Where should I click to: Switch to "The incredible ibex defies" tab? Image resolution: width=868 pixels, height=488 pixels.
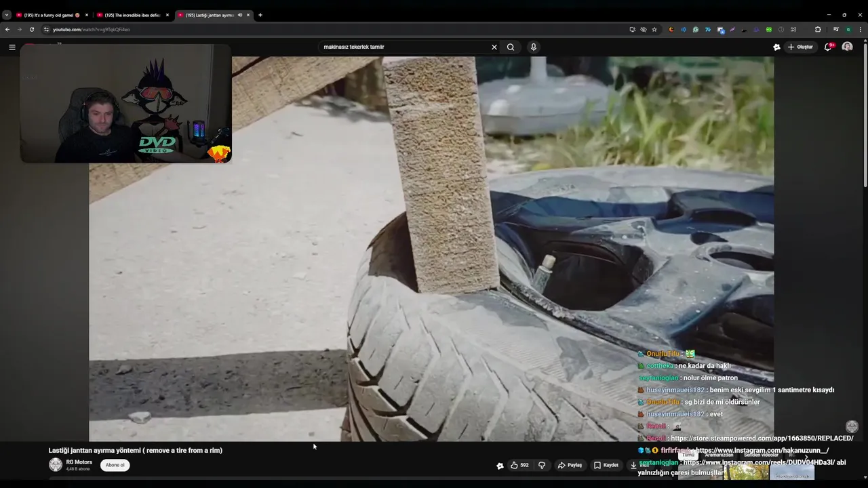[x=132, y=15]
